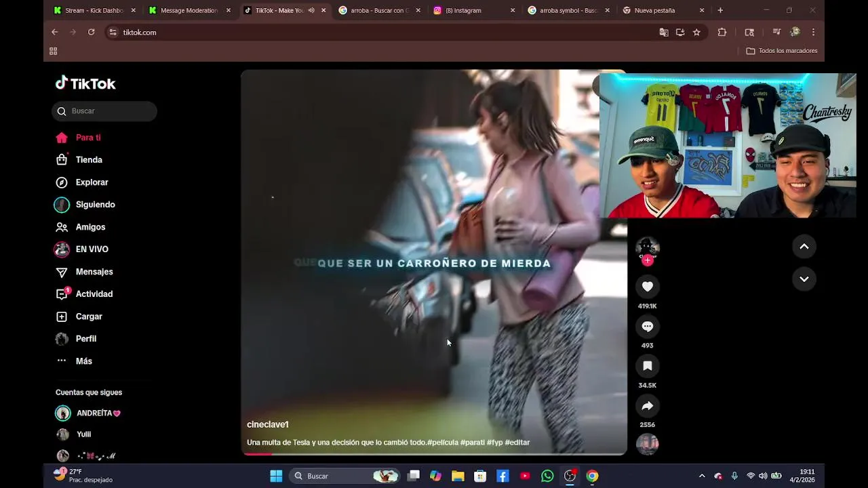
Task: Open Todos los marcadores folder
Action: [x=782, y=51]
